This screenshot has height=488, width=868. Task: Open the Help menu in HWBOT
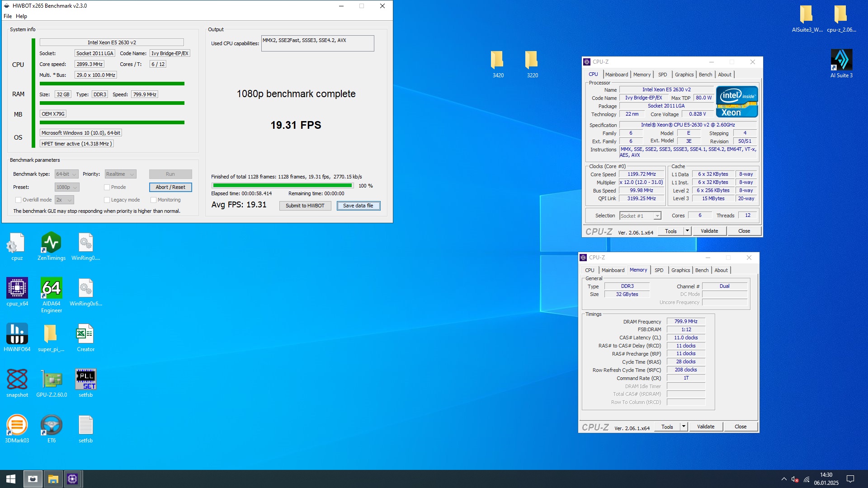click(x=21, y=16)
